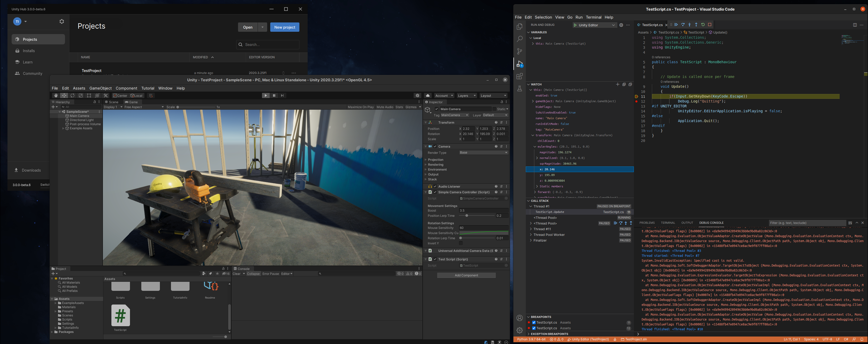The width and height of the screenshot is (868, 344).
Task: Toggle Simple Camera Controller enabled checkbox
Action: click(435, 192)
